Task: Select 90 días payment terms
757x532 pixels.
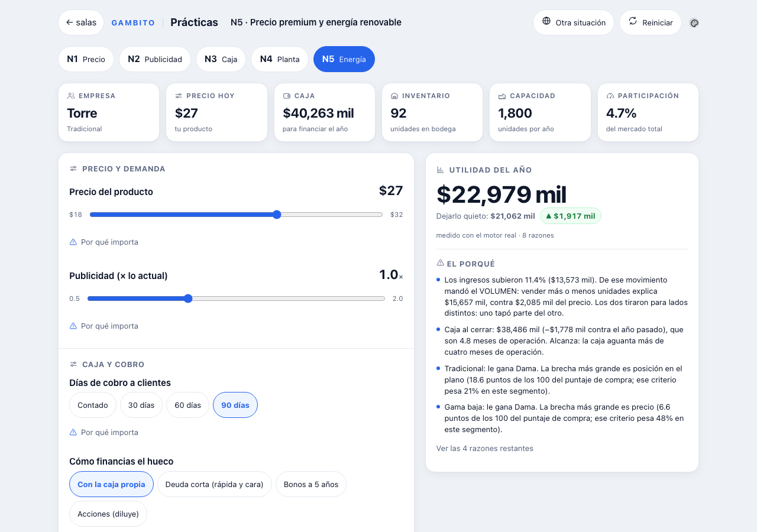Action: [235, 405]
